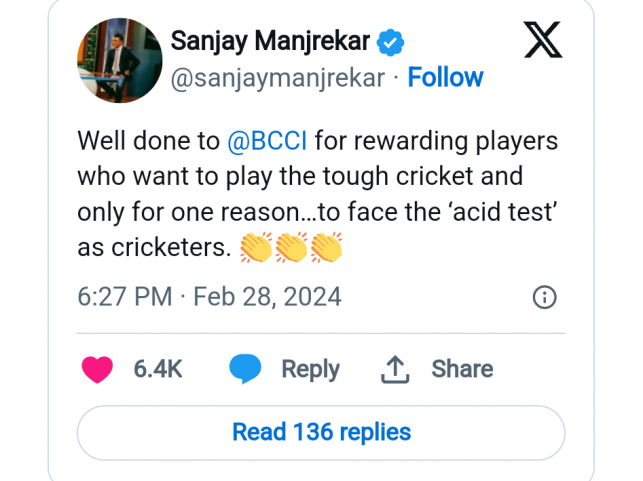643x481 pixels.
Task: Click the 6.4K likes count
Action: point(158,369)
